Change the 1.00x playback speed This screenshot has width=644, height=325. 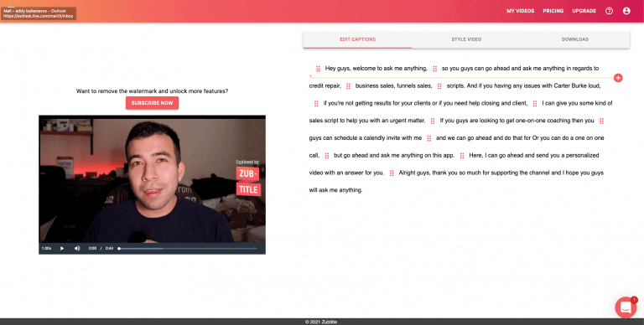pos(46,248)
